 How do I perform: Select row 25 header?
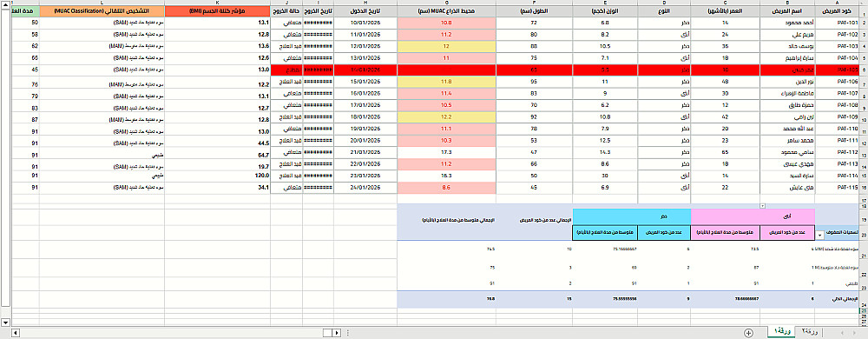[x=863, y=311]
